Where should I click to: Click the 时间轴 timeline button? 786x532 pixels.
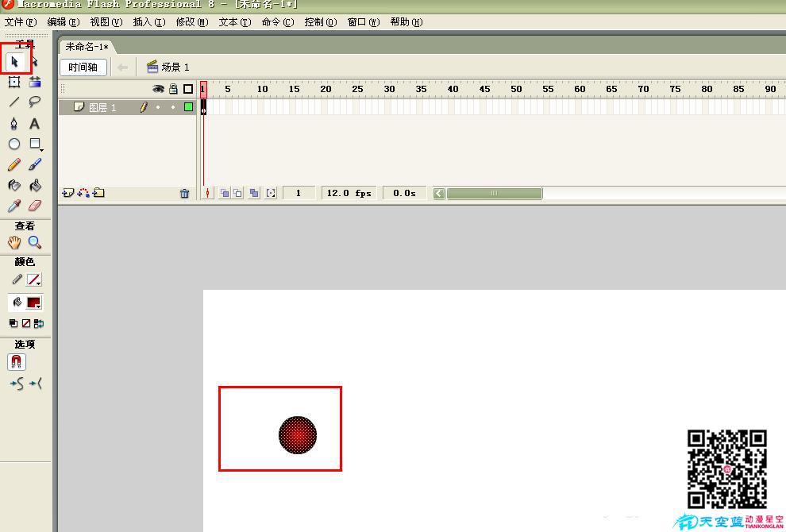click(x=83, y=67)
